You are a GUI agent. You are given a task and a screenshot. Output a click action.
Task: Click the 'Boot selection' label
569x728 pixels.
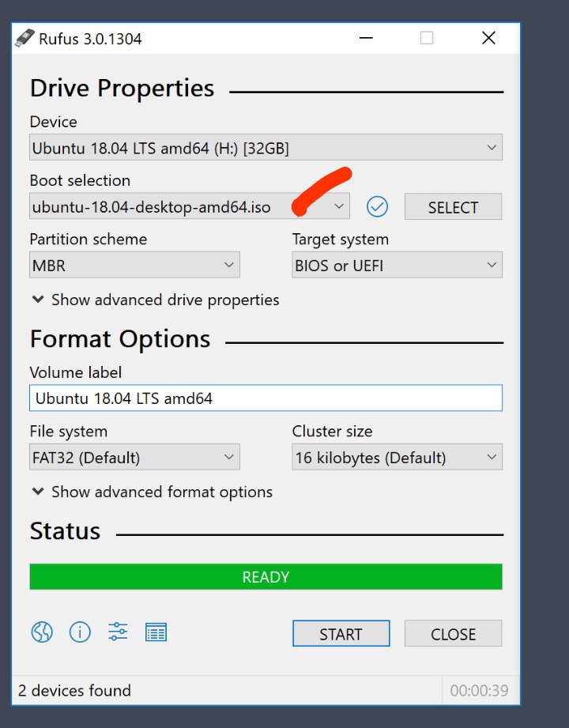[80, 180]
